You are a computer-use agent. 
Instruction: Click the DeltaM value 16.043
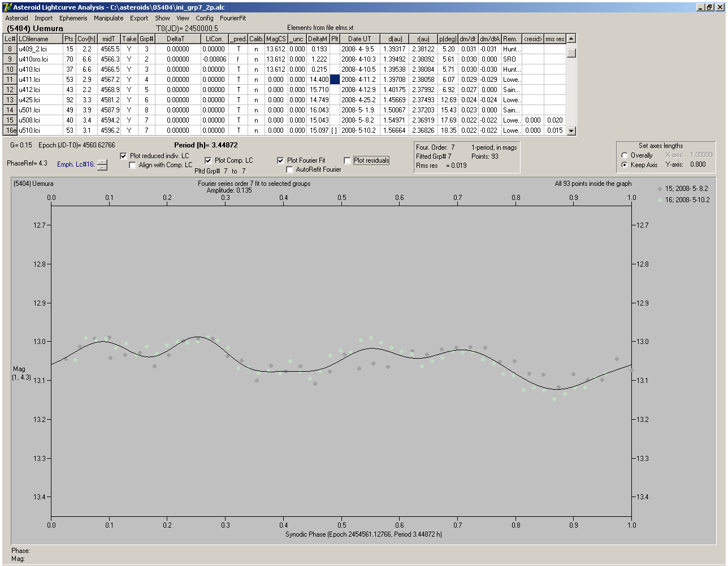[x=318, y=110]
